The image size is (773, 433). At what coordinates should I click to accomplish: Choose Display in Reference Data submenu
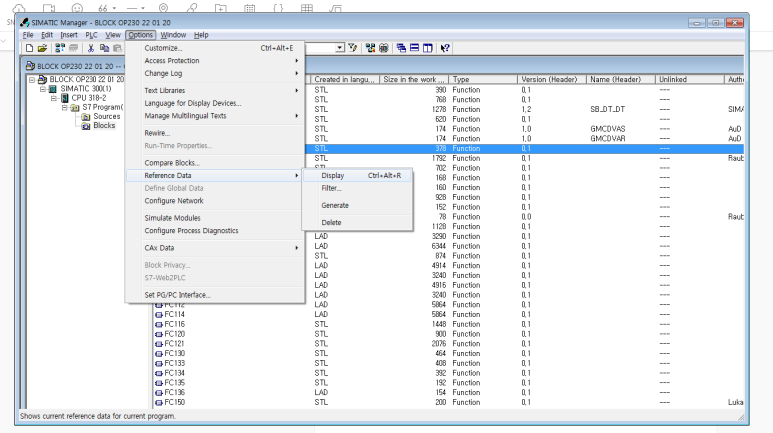tap(357, 176)
